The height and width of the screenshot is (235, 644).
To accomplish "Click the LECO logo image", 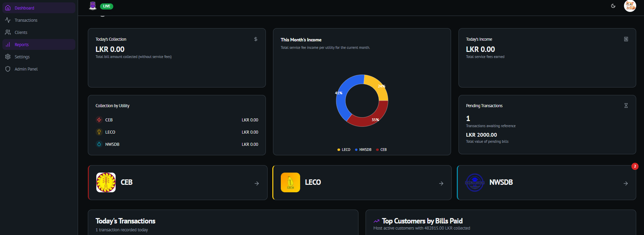I will coord(290,182).
